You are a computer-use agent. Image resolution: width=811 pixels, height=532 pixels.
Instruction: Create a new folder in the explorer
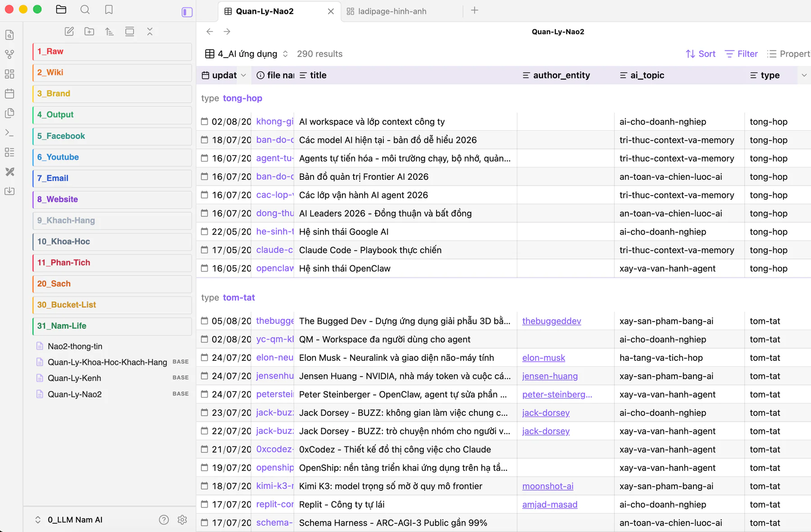point(89,32)
